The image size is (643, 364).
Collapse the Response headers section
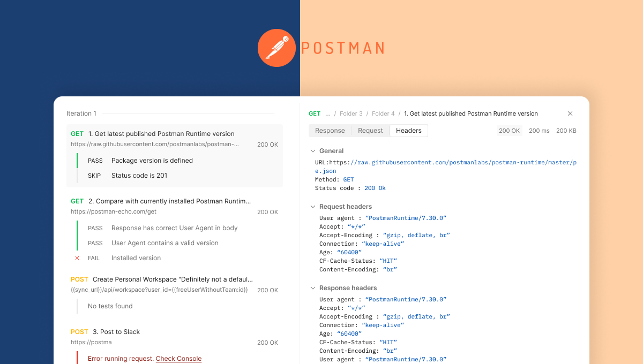click(313, 288)
